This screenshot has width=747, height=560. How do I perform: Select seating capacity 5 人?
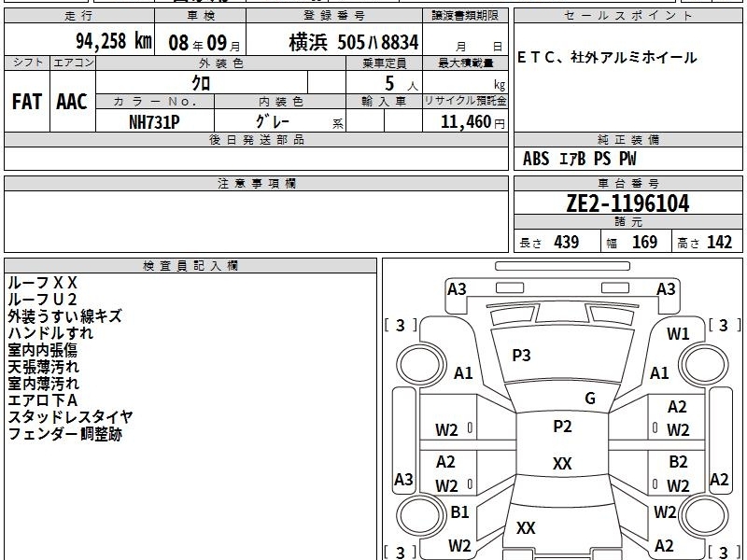tap(401, 84)
